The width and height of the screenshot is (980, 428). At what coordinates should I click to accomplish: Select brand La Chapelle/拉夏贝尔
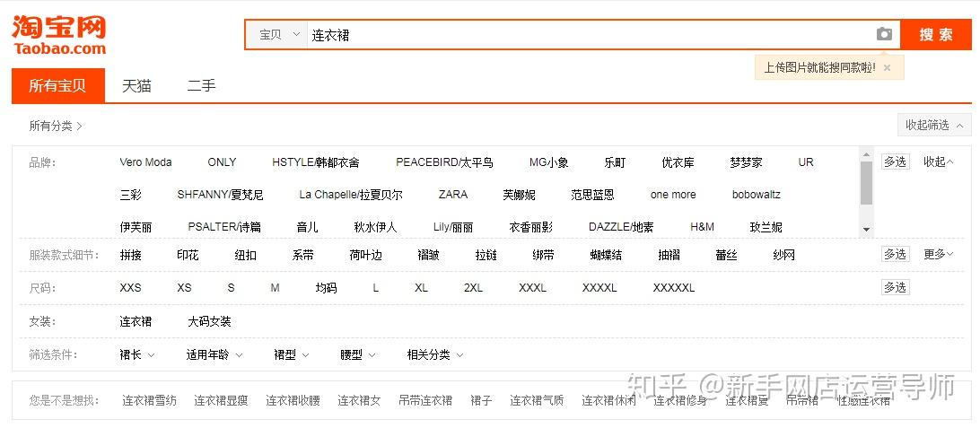pyautogui.click(x=351, y=195)
